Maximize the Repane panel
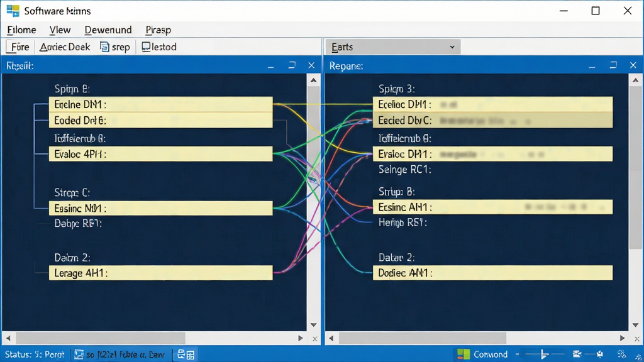The image size is (644, 362). 613,65
